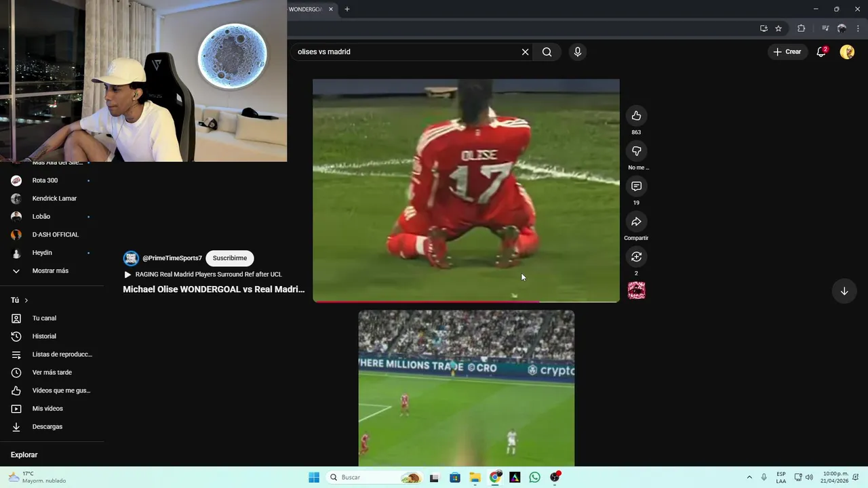Open the short's audio source thumbnail
868x488 pixels.
point(636,291)
